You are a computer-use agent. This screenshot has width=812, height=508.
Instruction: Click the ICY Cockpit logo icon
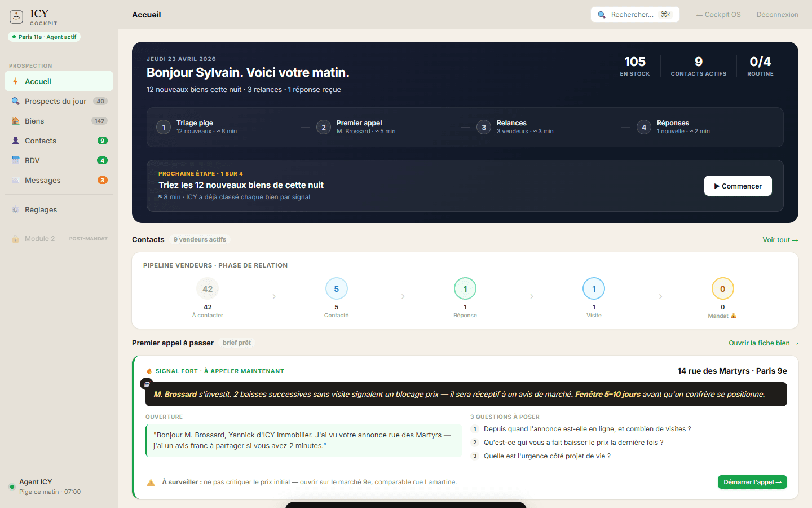pos(16,17)
